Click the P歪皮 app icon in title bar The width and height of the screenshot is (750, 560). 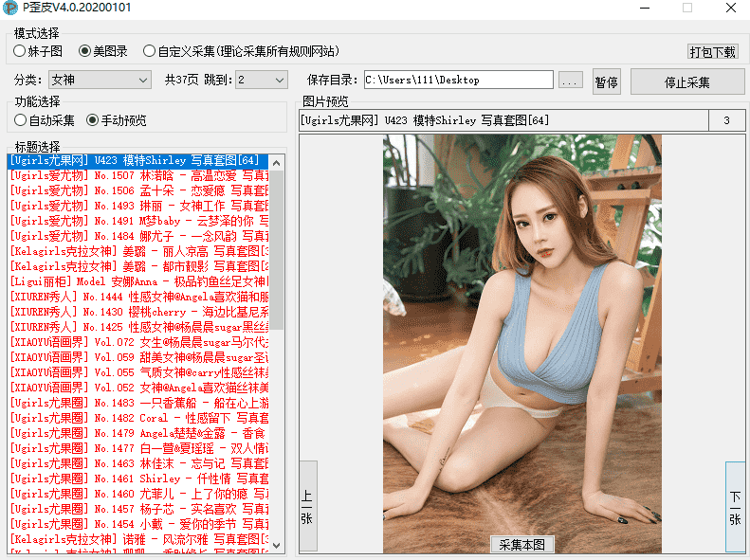pos(10,8)
